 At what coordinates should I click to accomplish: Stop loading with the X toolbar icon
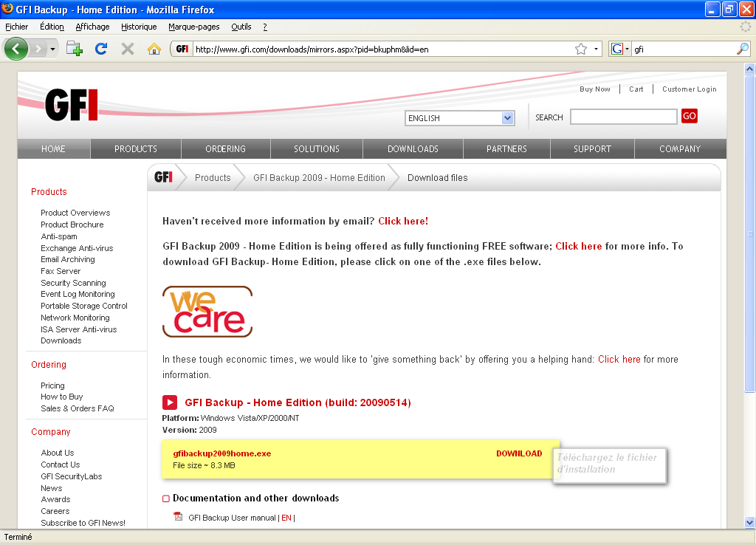(x=127, y=49)
